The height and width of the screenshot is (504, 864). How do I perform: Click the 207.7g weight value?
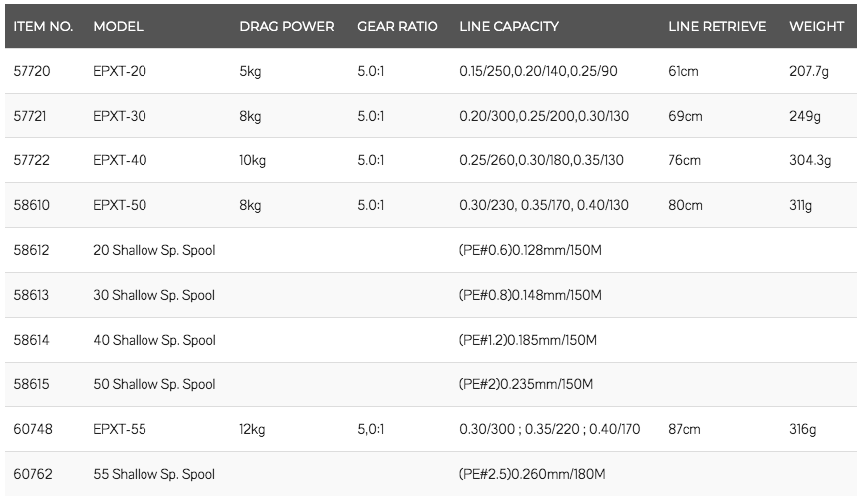pos(809,71)
